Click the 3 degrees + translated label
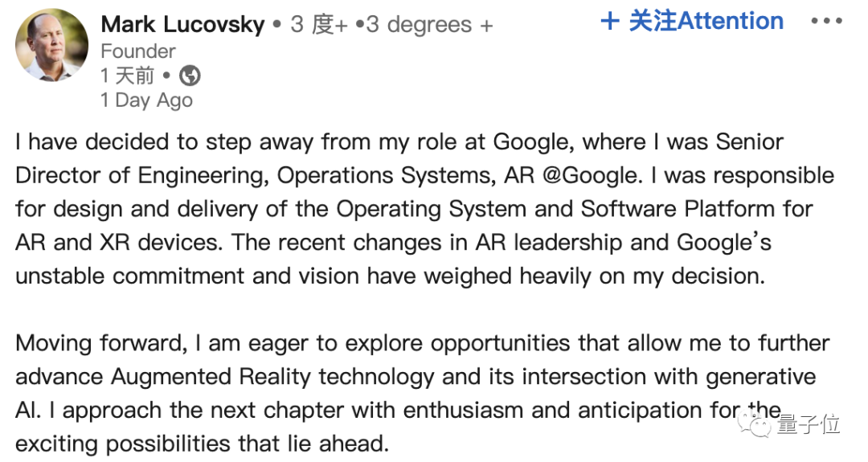Screen dimensions: 868x462 coord(429,25)
